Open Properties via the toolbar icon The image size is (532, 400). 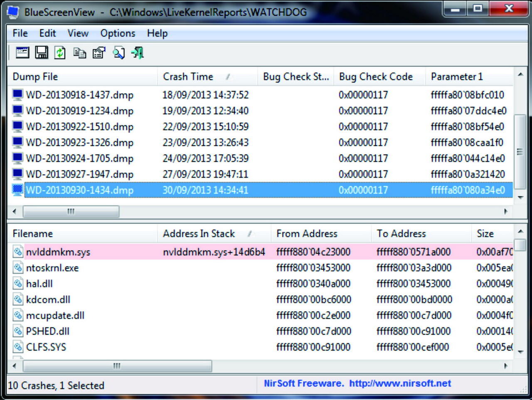(x=99, y=53)
